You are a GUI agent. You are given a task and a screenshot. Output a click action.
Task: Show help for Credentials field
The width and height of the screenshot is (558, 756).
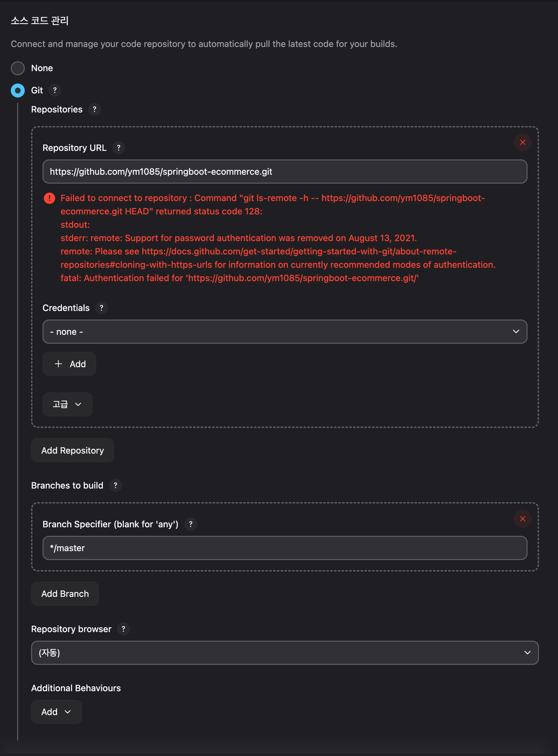tap(101, 308)
